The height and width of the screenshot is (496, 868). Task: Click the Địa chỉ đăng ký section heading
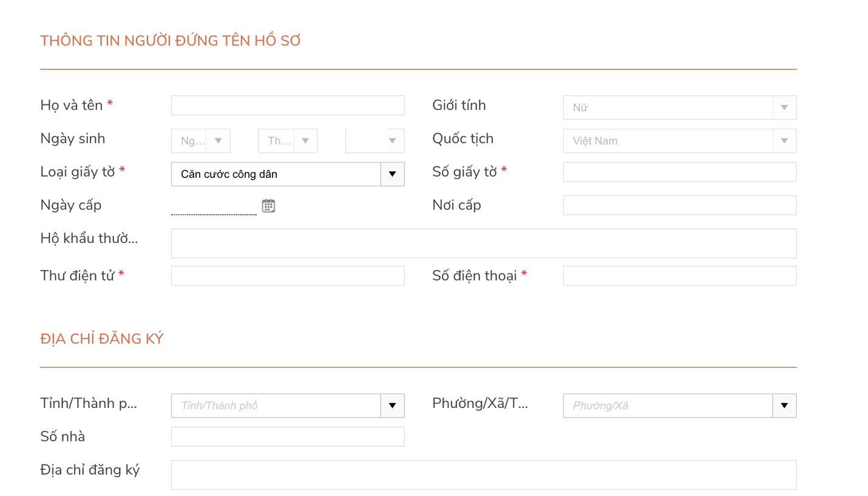point(102,339)
